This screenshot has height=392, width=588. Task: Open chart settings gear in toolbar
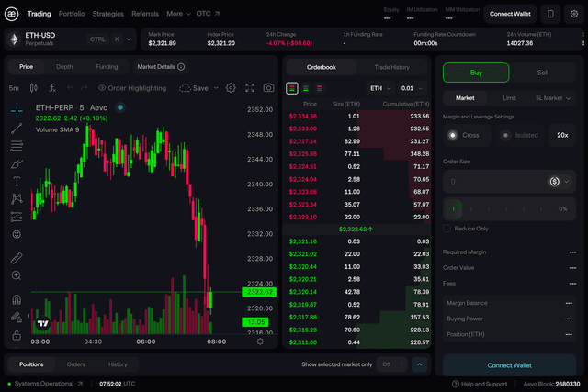tap(231, 88)
